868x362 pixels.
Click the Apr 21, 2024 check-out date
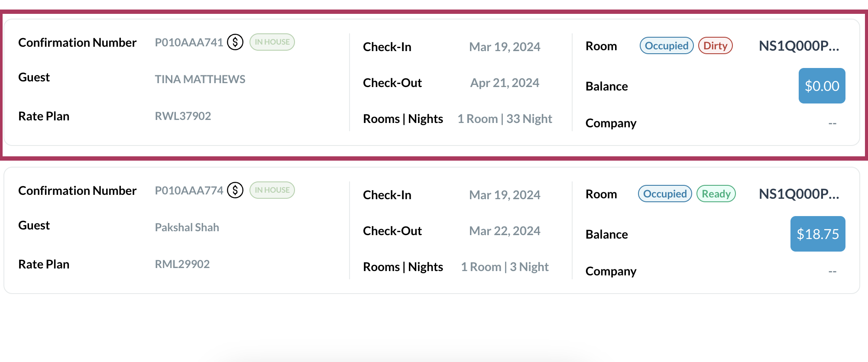point(505,83)
